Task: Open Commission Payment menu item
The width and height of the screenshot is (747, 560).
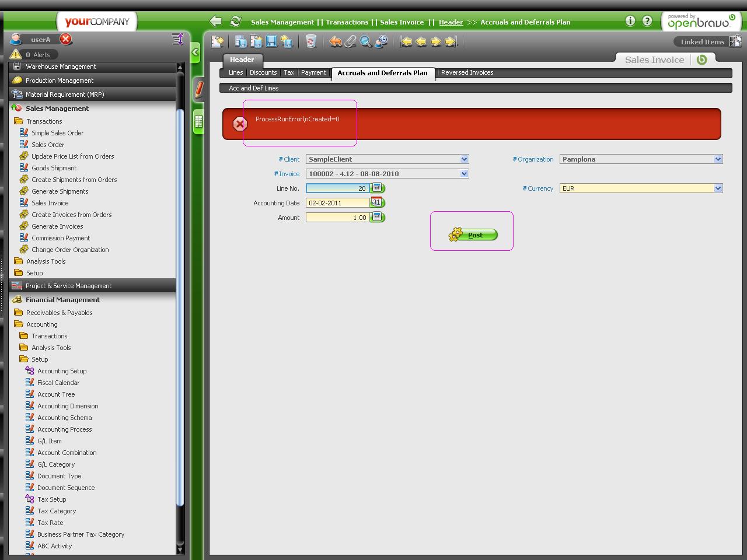Action: [x=61, y=238]
